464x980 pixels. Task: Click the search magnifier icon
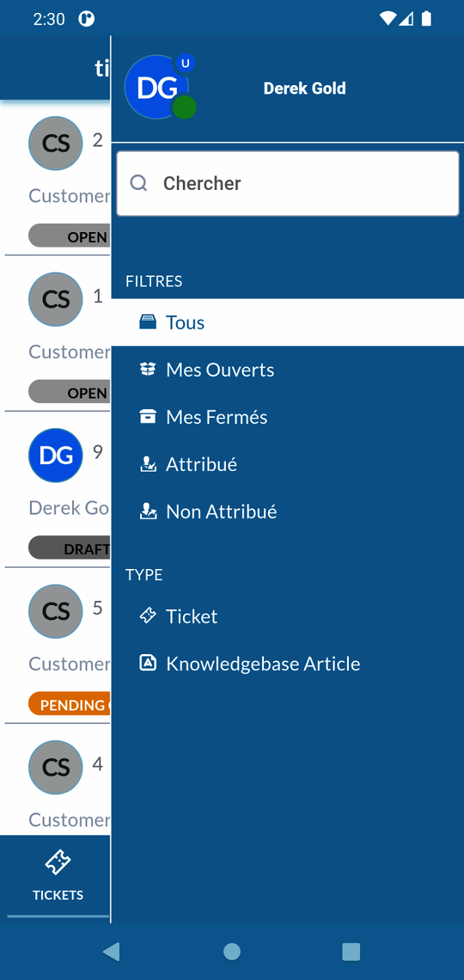pos(139,183)
